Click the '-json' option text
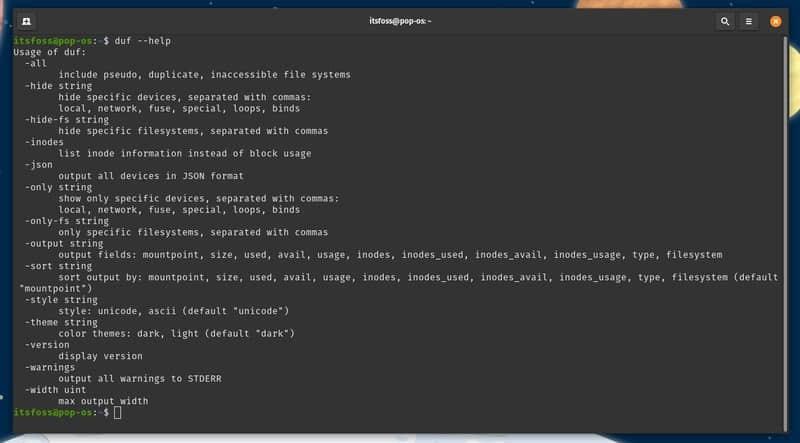 (39, 165)
